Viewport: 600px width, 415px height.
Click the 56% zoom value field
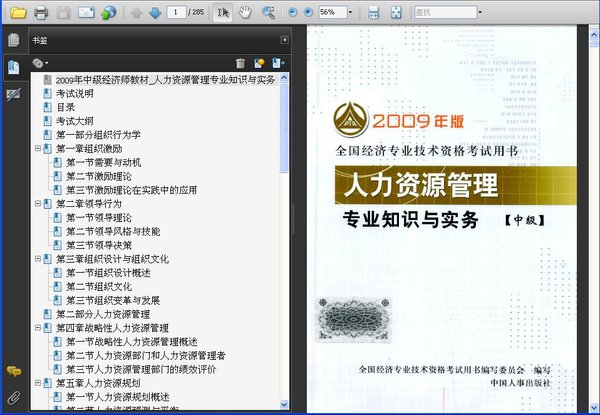[x=333, y=13]
